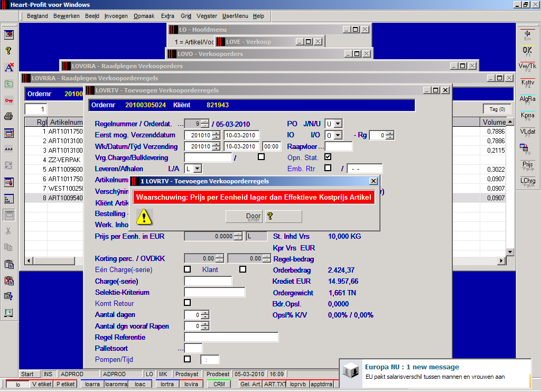Viewport: 541px width, 392px height.
Task: Click the Door button in warning dialog
Action: point(244,217)
